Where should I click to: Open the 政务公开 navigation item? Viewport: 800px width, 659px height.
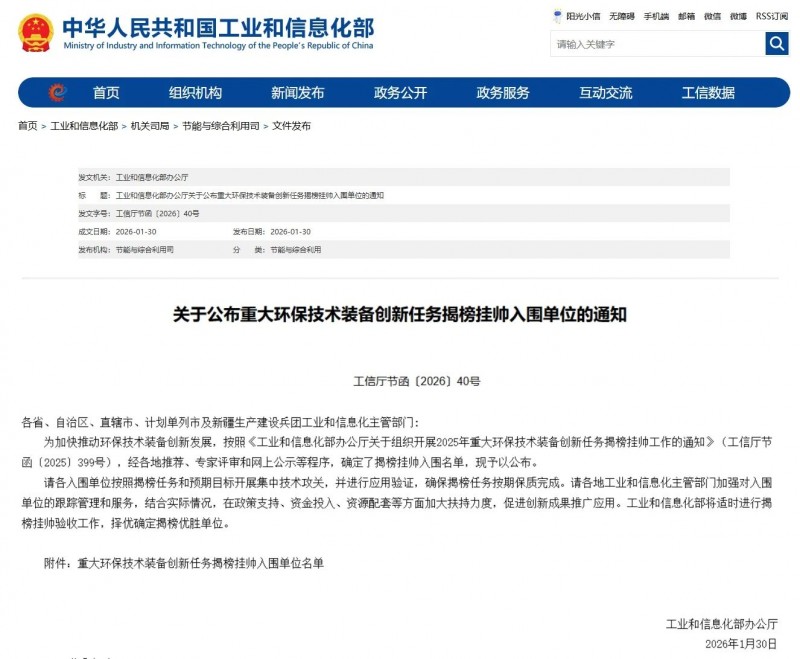click(x=400, y=93)
